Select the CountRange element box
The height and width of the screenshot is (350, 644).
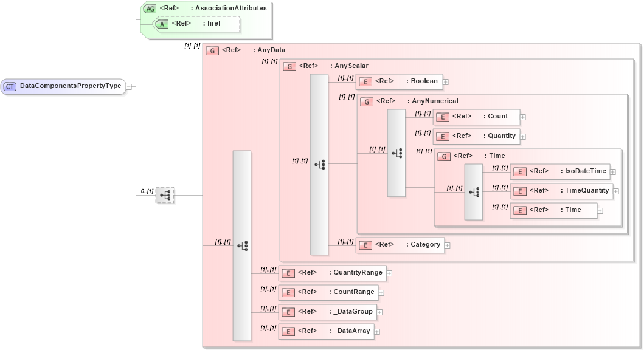tap(330, 292)
